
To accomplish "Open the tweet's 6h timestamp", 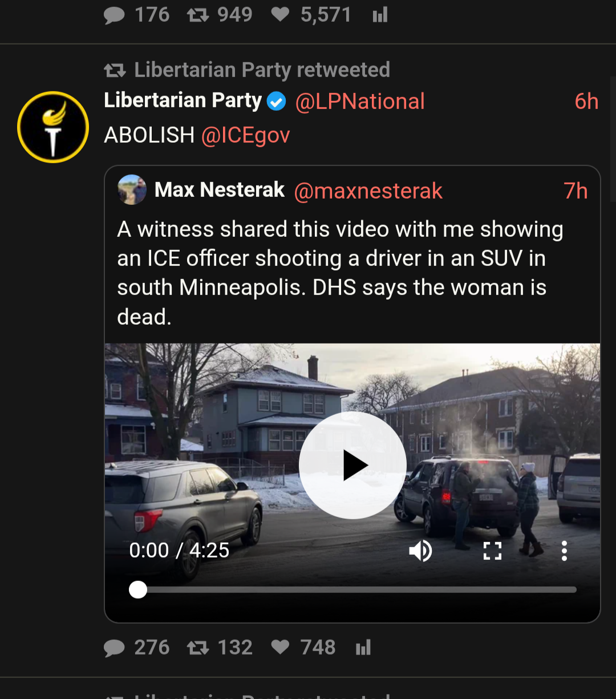I will pos(586,102).
